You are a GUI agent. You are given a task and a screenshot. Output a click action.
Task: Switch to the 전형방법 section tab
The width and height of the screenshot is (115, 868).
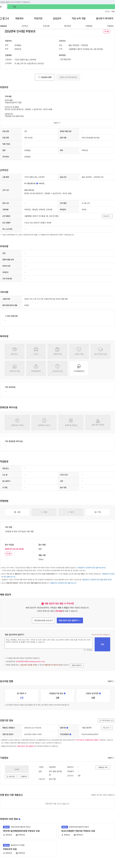[x=89, y=26]
